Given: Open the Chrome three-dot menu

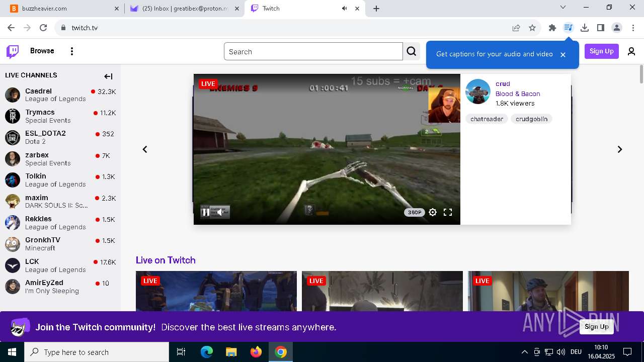Looking at the screenshot, I should coord(632,28).
